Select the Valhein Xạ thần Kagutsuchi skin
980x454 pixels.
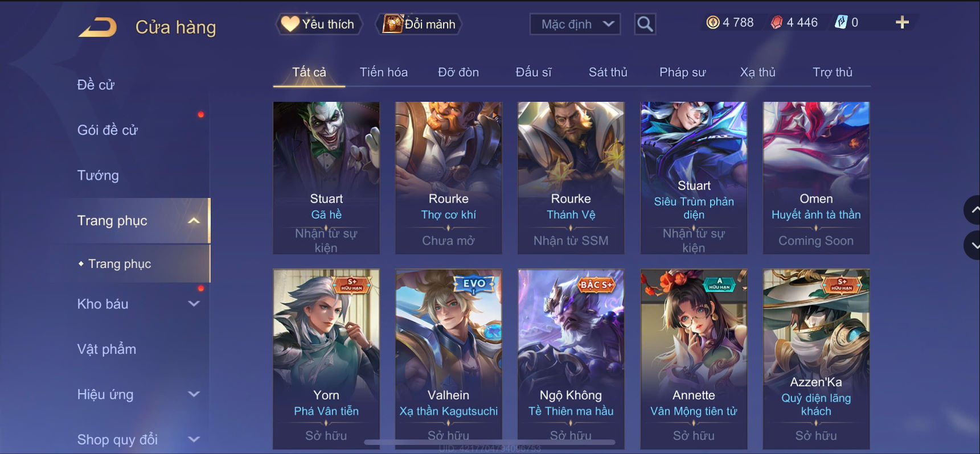coord(449,358)
